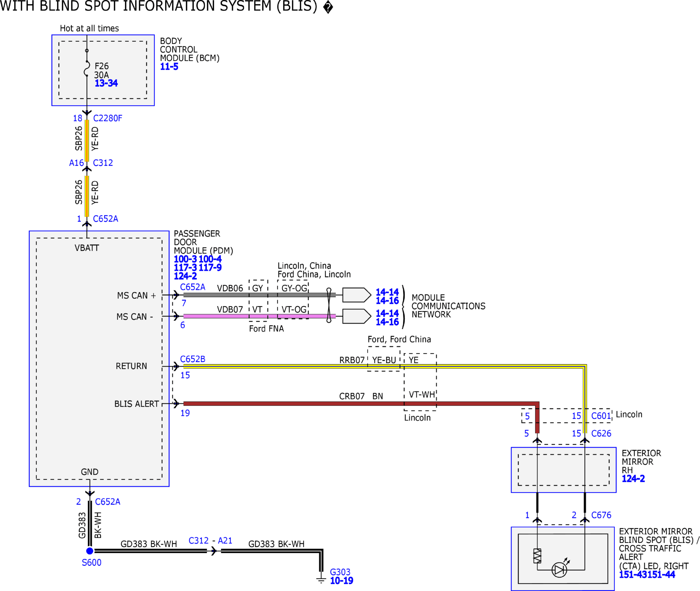Click the VBATT label in the door module
This screenshot has height=591, width=700.
[x=87, y=248]
